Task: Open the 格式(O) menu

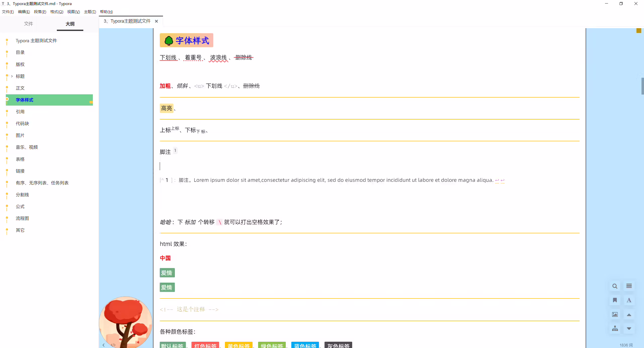Action: pos(57,12)
